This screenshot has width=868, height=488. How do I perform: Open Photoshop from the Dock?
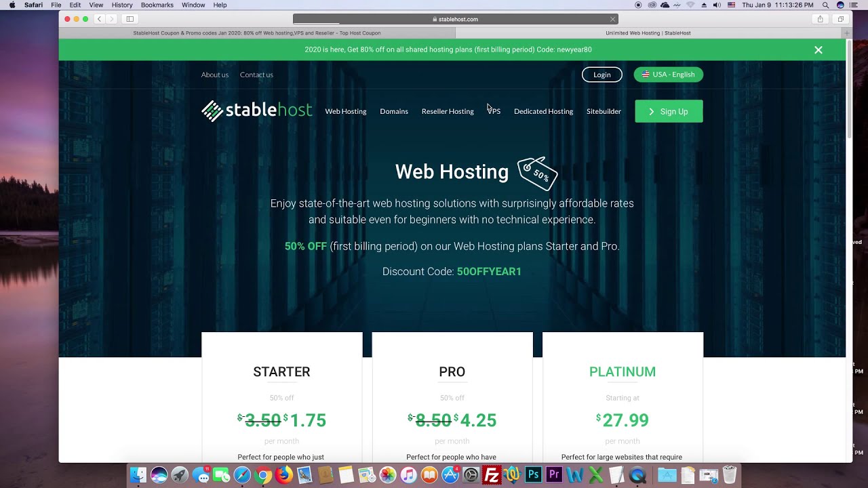click(534, 475)
